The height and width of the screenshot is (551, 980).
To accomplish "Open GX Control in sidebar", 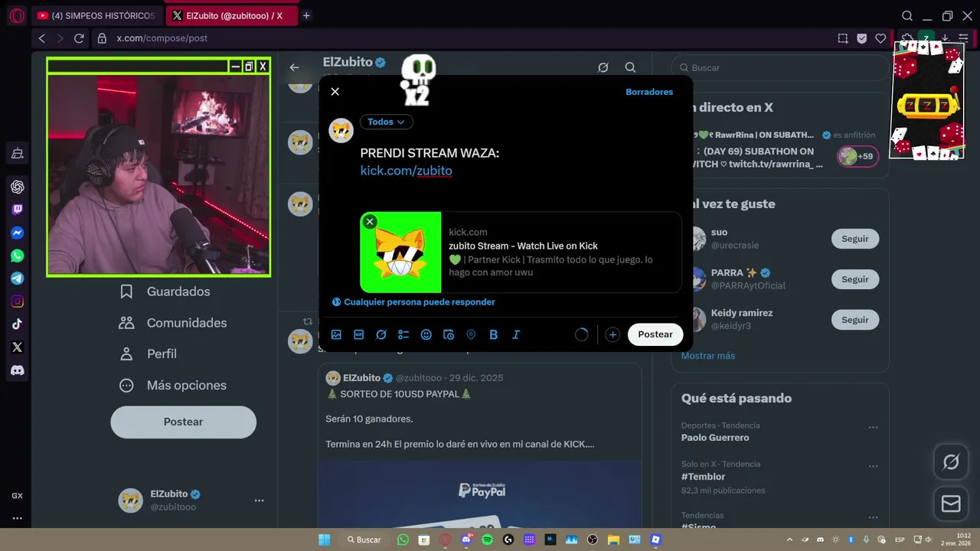I will pos(17,496).
